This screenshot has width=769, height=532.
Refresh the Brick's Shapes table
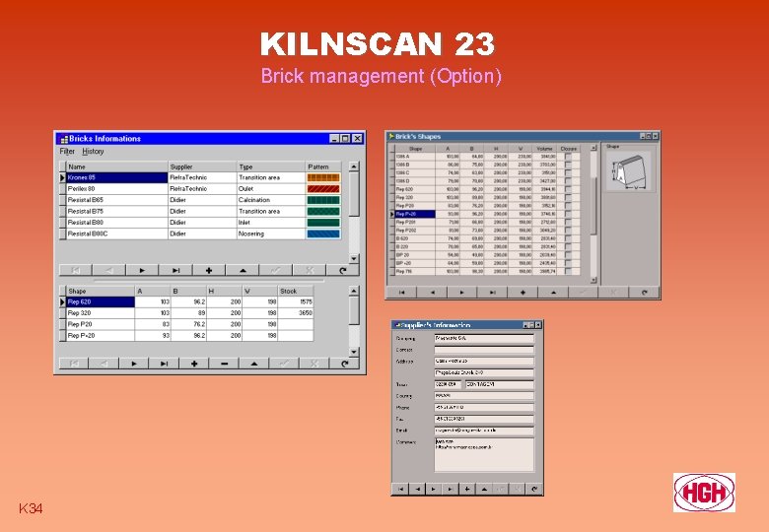tap(645, 293)
